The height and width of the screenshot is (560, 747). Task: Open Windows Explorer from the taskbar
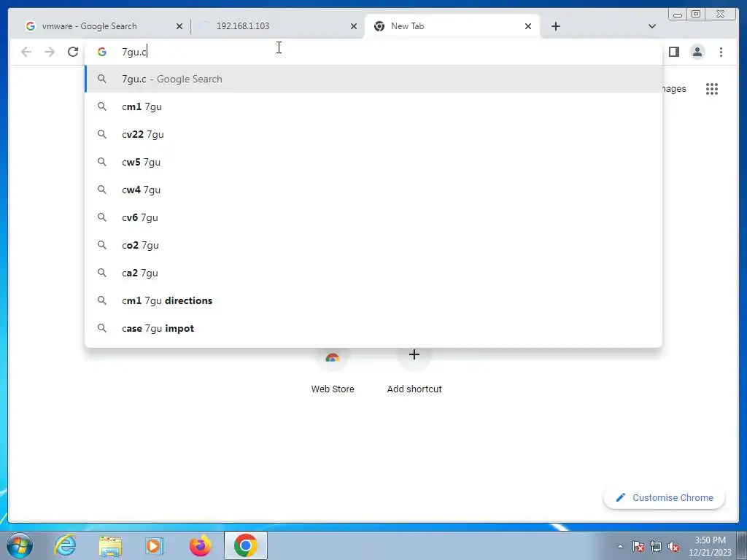click(x=110, y=545)
